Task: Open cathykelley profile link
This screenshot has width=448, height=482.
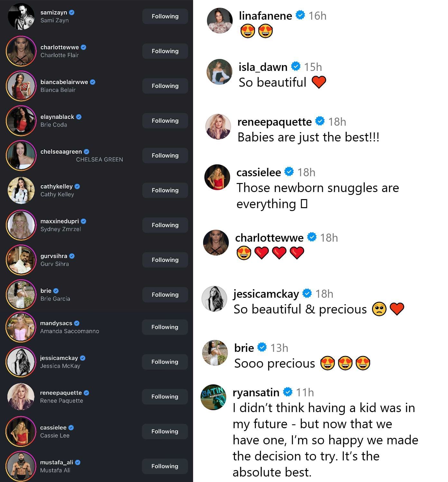Action: coord(57,187)
